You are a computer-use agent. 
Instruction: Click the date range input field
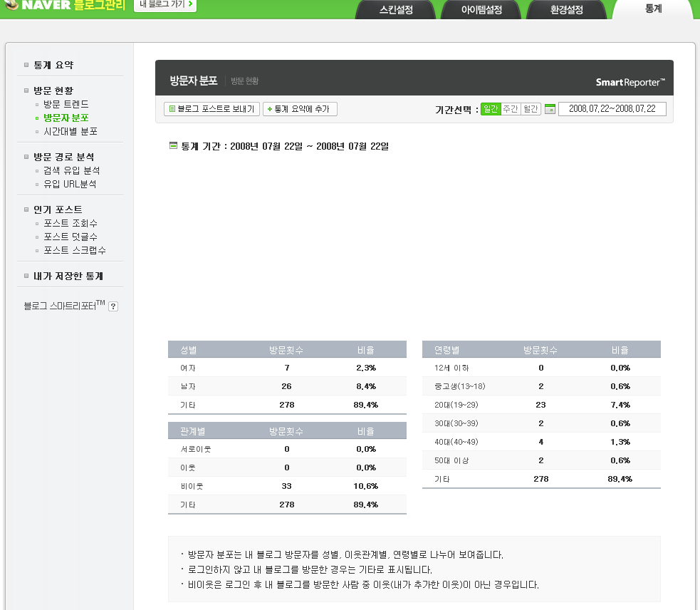[612, 109]
